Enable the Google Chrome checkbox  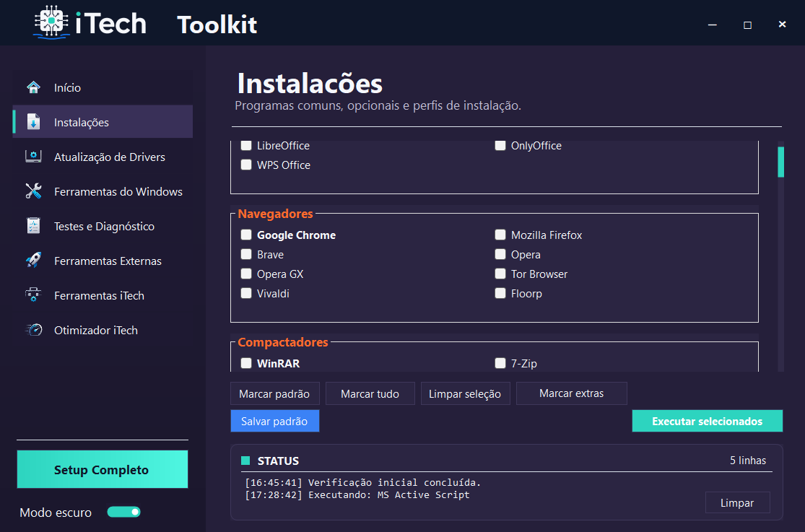coord(246,235)
